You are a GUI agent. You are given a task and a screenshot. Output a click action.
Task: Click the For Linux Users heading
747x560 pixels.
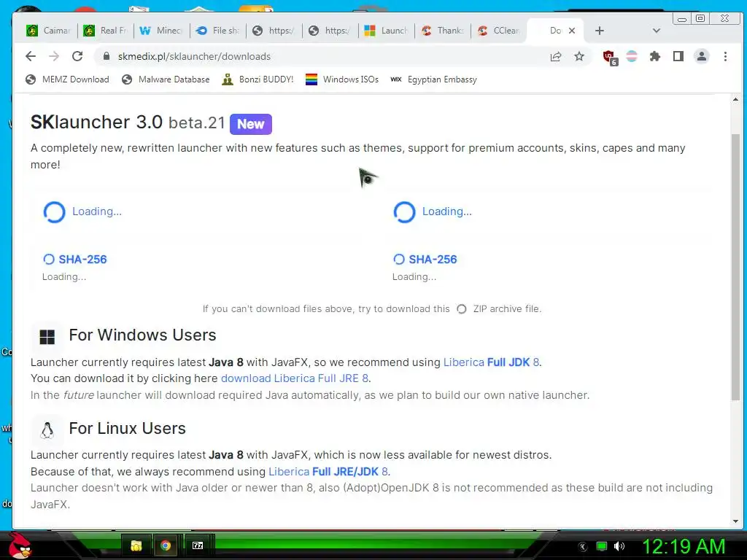click(x=127, y=429)
